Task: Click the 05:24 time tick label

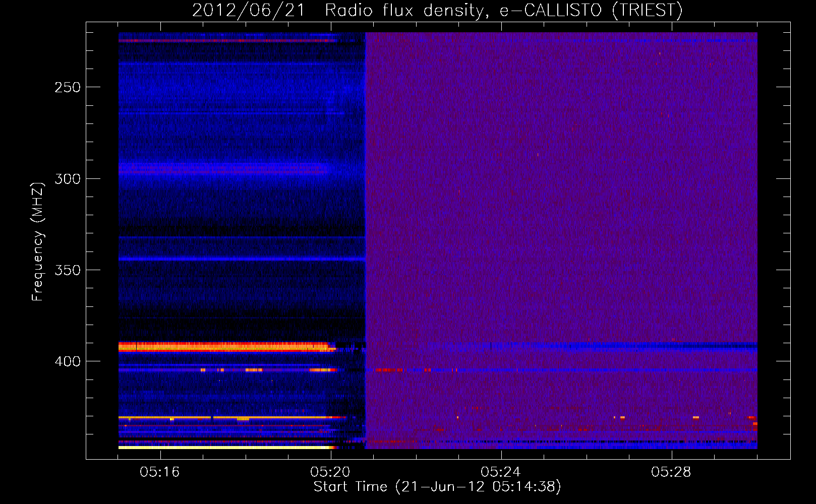Action: click(x=500, y=472)
